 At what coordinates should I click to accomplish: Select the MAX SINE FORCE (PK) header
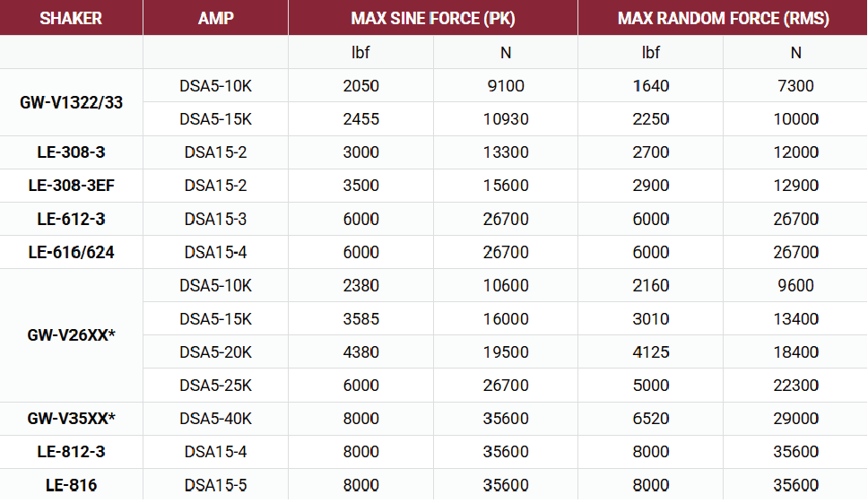[432, 18]
